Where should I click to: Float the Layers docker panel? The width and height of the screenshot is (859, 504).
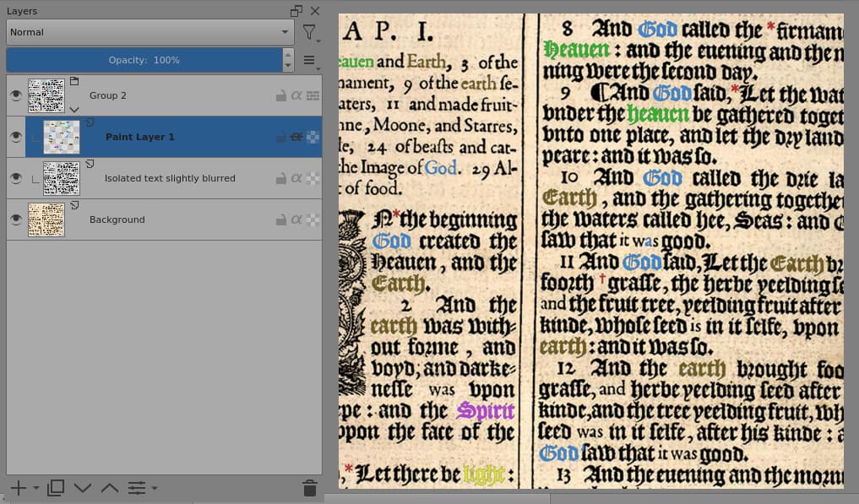pos(296,11)
